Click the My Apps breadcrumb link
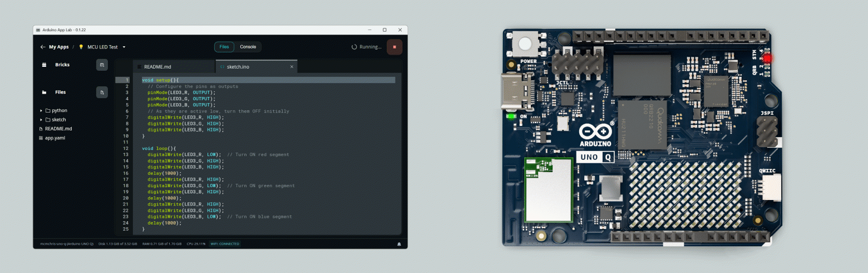The width and height of the screenshot is (868, 273). coord(59,47)
